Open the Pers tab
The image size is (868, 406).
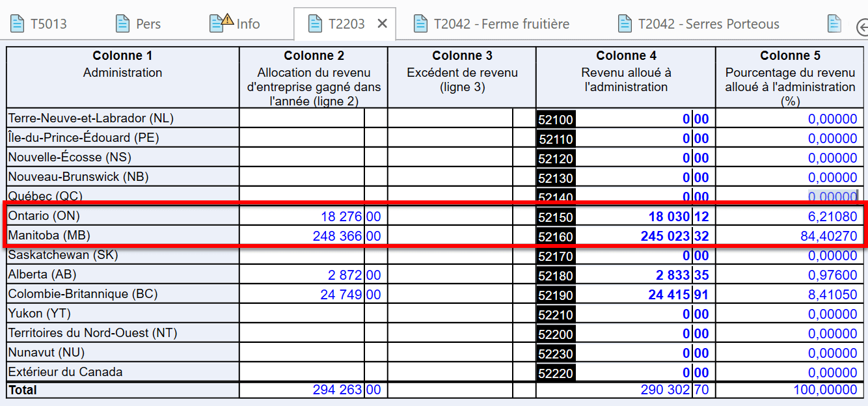(x=148, y=24)
